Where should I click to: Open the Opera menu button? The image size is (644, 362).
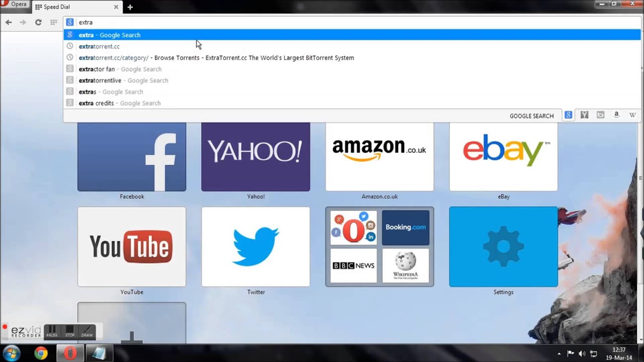tap(15, 5)
